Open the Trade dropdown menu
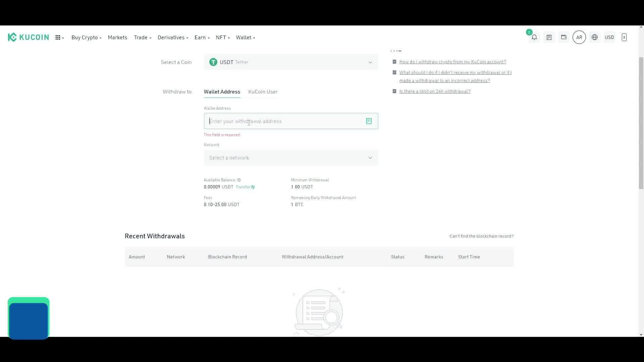Image resolution: width=644 pixels, height=362 pixels. (x=143, y=38)
